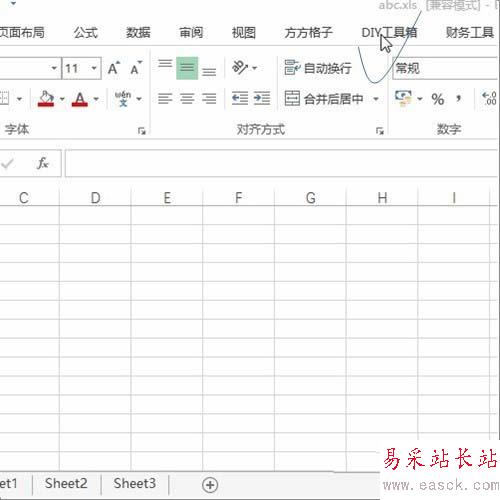The height and width of the screenshot is (500, 500).
Task: Decrease the cell indent
Action: [240, 98]
